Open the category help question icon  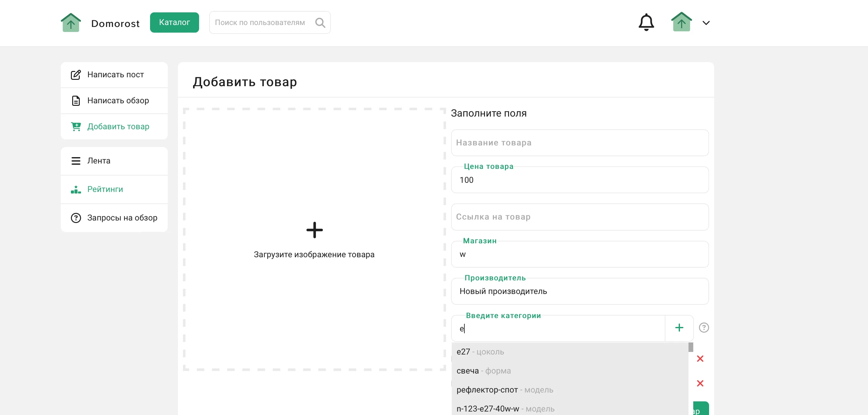[704, 328]
